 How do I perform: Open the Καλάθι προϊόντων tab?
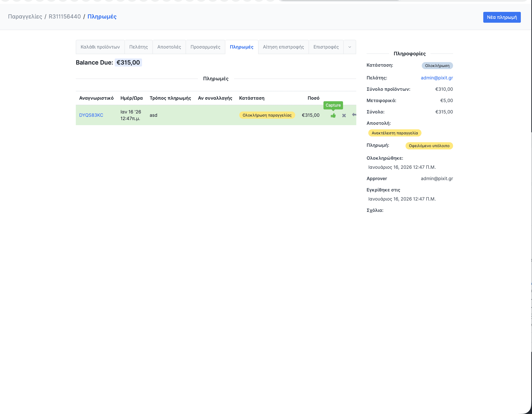(x=100, y=47)
